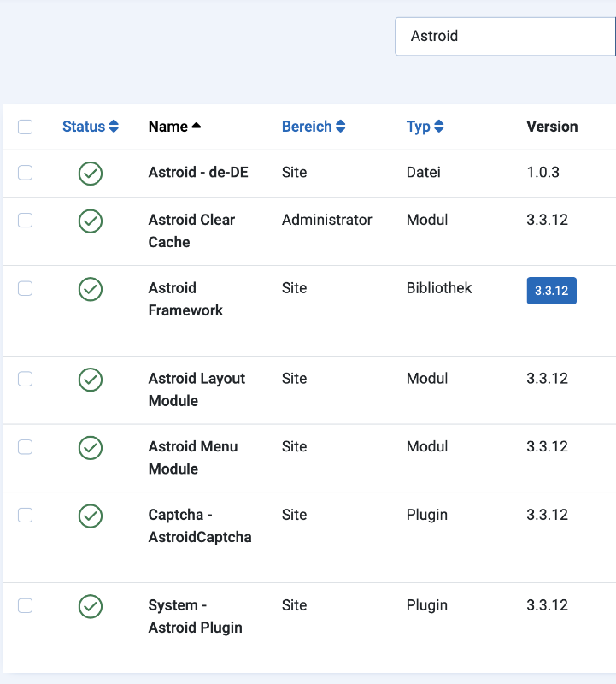
Task: Click enabled status icon for Astroid - de-DE
Action: pos(91,174)
